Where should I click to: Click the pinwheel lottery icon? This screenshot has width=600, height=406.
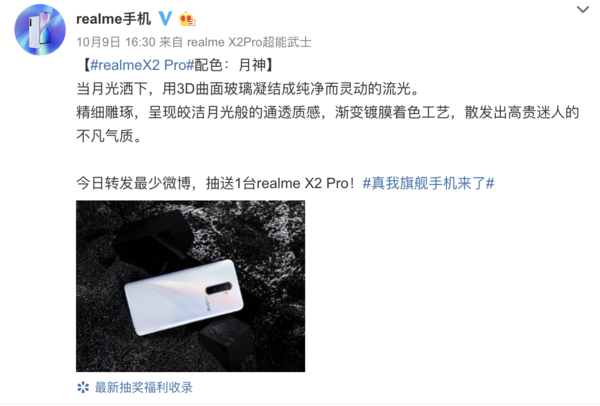click(83, 387)
